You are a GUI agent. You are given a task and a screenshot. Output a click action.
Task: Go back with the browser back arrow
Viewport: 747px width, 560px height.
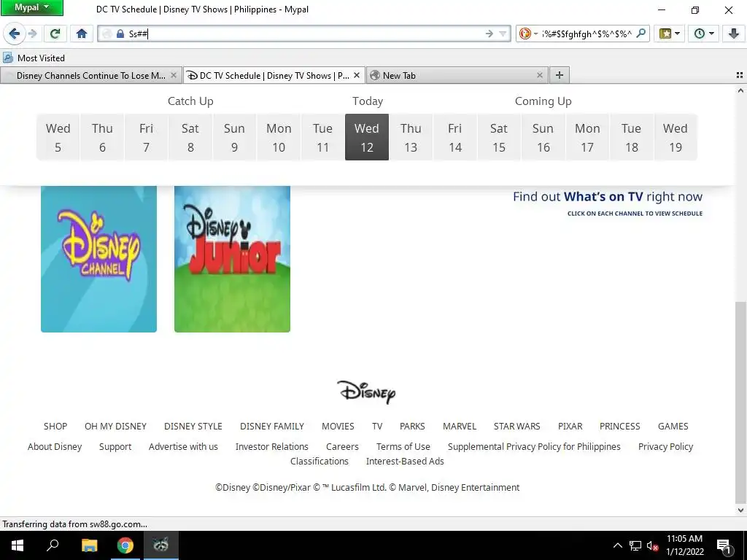[15, 34]
